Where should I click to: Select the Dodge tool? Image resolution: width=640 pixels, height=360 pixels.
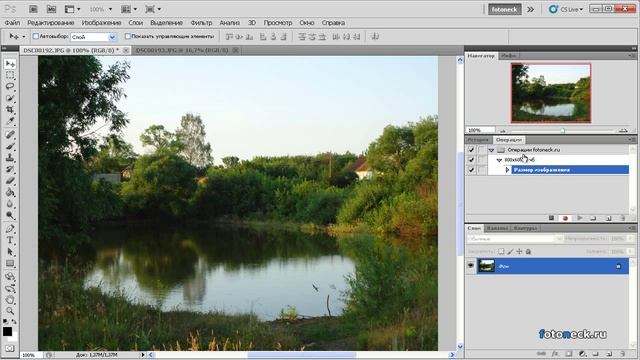10,215
